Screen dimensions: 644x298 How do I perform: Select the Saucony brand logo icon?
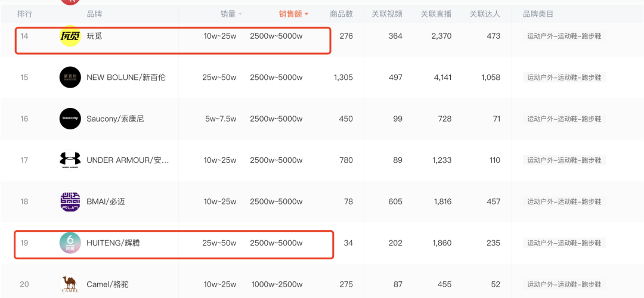coord(70,119)
